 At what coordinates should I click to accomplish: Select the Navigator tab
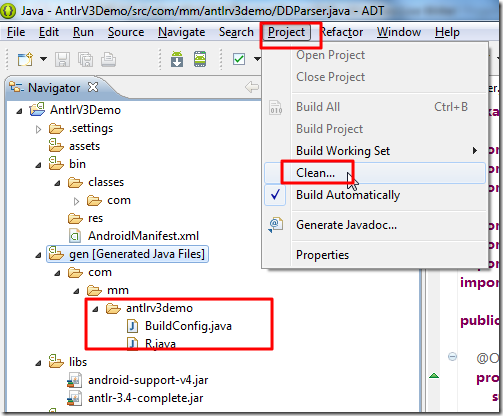click(54, 88)
